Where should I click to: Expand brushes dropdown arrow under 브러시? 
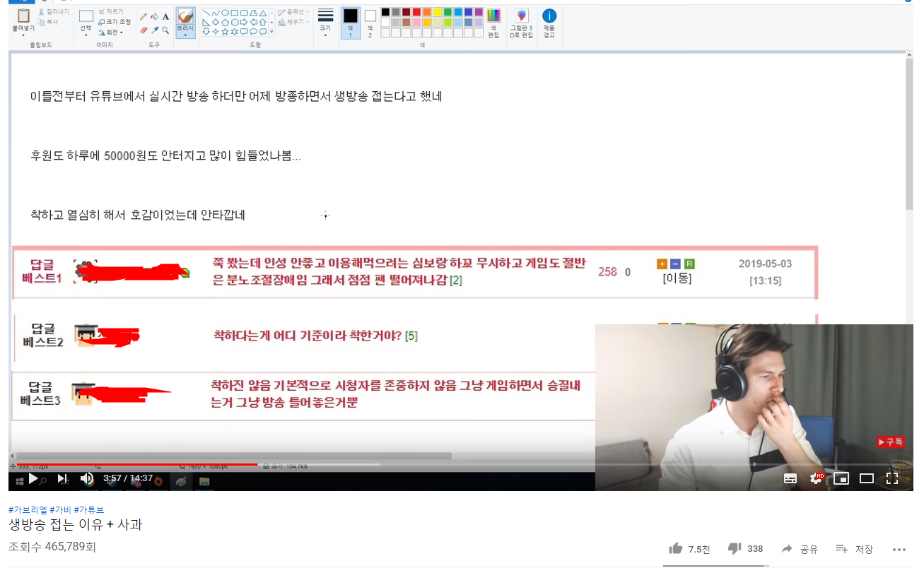coord(186,35)
